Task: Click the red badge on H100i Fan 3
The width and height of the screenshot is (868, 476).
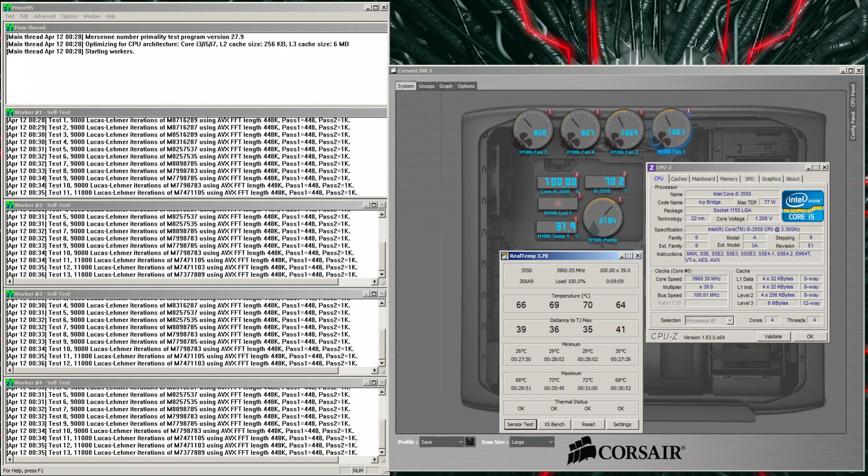Action: point(550,112)
